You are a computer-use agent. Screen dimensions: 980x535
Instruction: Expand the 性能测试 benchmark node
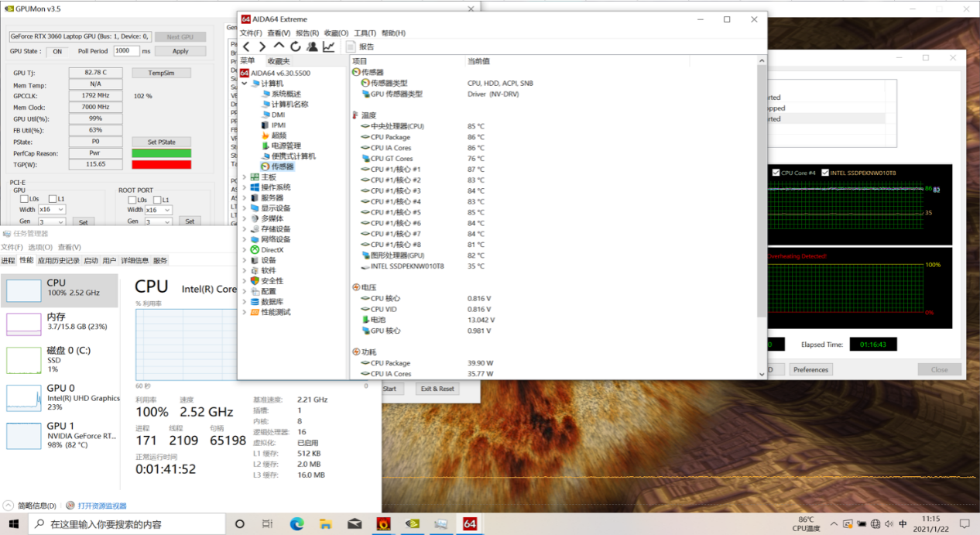[x=245, y=312]
